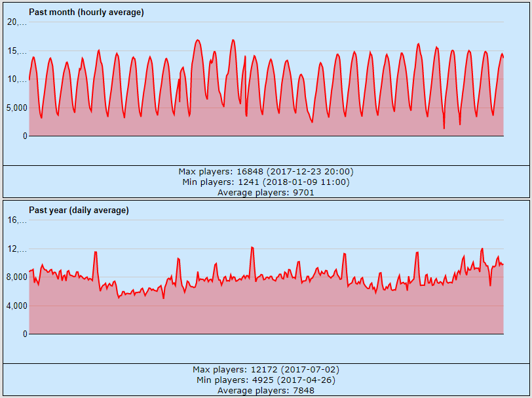Click the '12,...' axis label on yearly chart
Viewport: 532px width, 398px height.
tap(17, 249)
